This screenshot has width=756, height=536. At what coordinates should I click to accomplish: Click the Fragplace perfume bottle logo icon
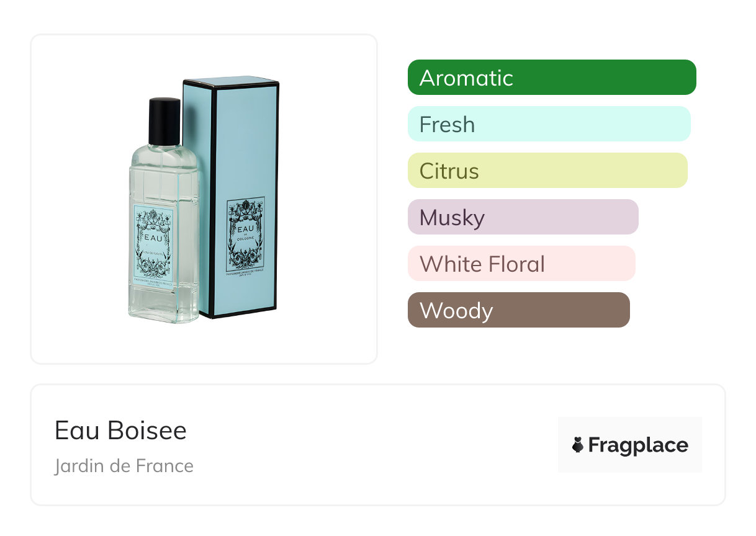[578, 445]
